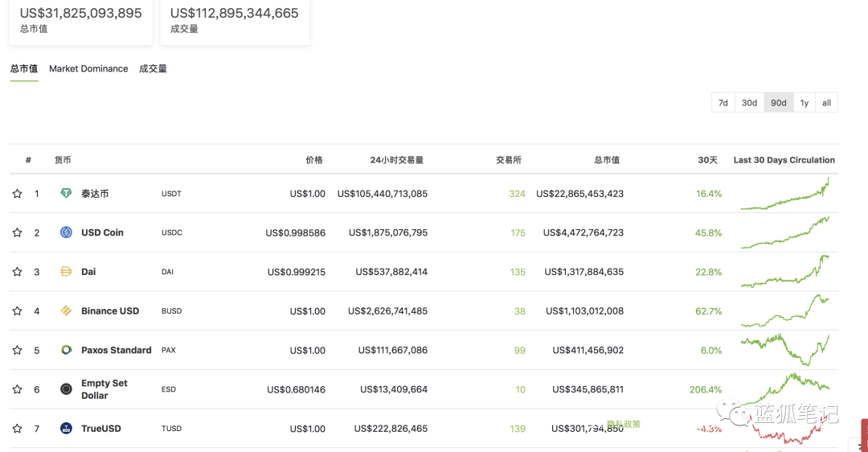Click the Empty Set Dollar logo icon

[x=66, y=388]
